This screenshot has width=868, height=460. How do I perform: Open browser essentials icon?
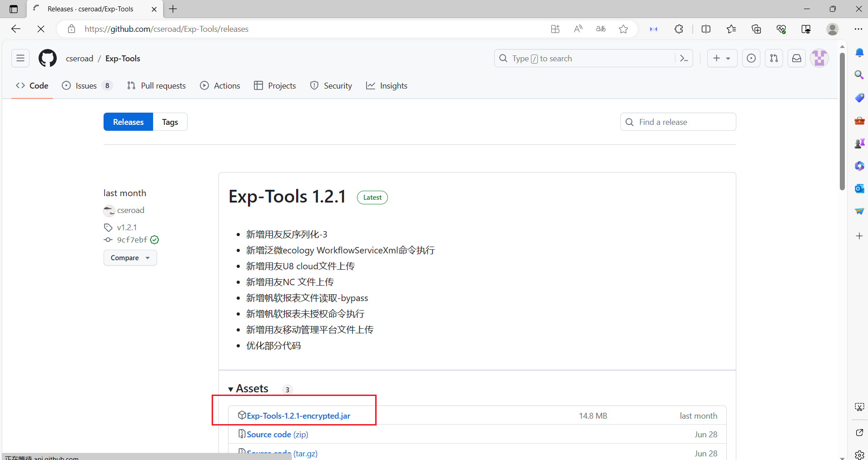(781, 29)
